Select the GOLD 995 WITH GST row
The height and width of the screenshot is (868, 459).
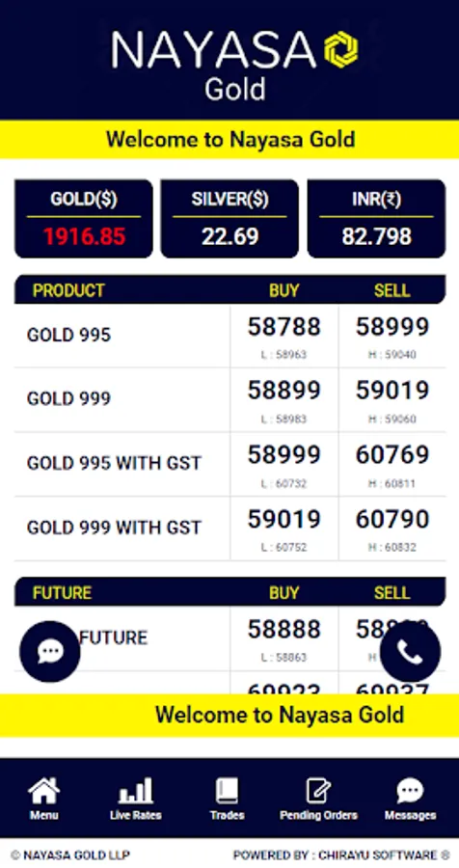(229, 465)
